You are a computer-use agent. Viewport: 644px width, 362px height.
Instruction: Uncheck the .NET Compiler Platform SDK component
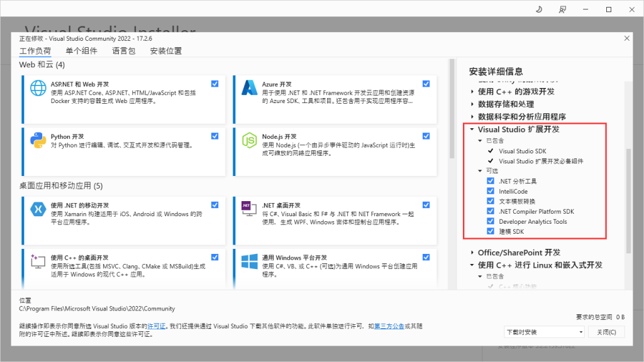(491, 211)
